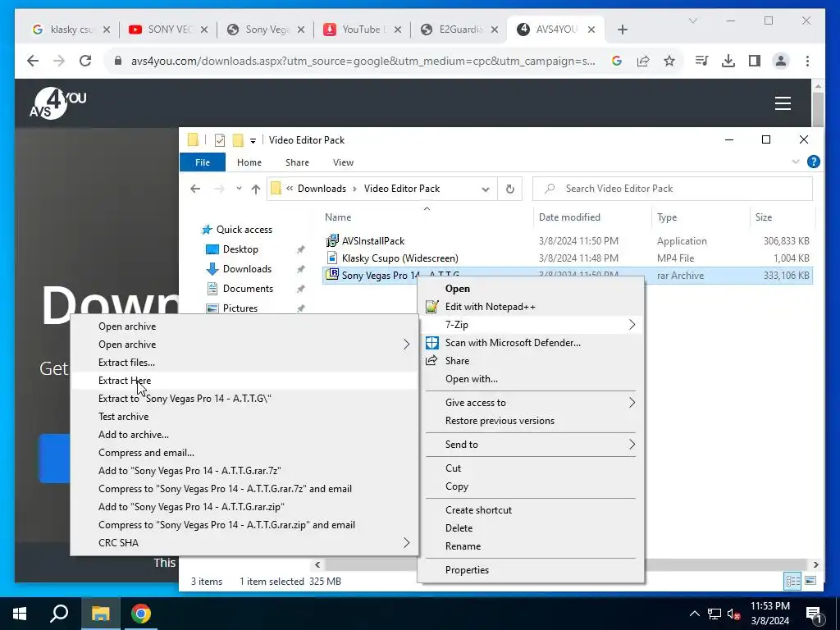
Task: Expand the Explorer ribbon chevron
Action: [796, 162]
